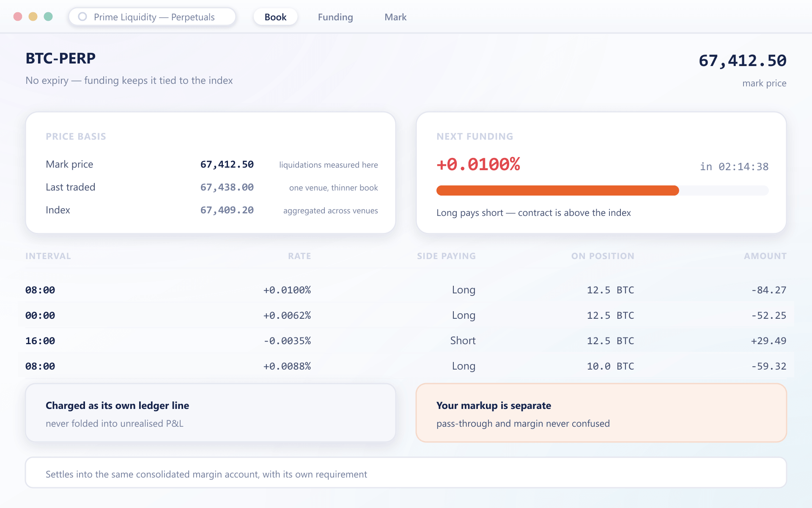This screenshot has width=812, height=508.
Task: Click 'aggregated across venues' note
Action: pos(331,210)
